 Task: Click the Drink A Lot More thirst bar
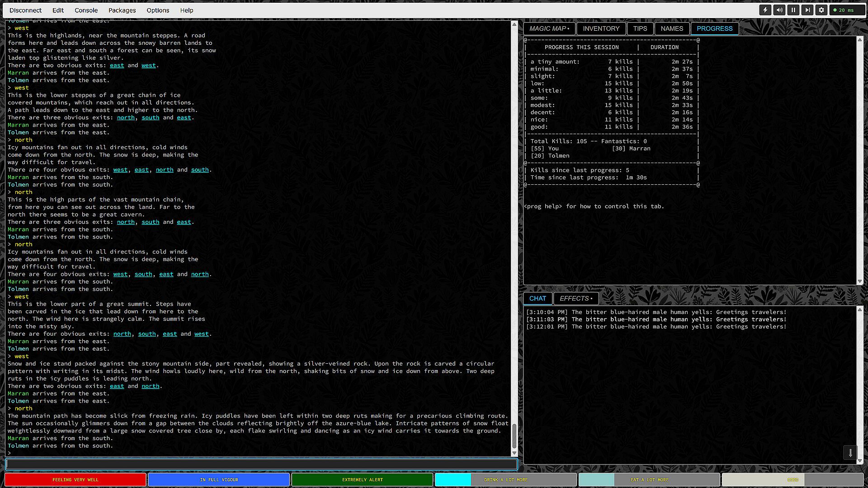point(505,479)
